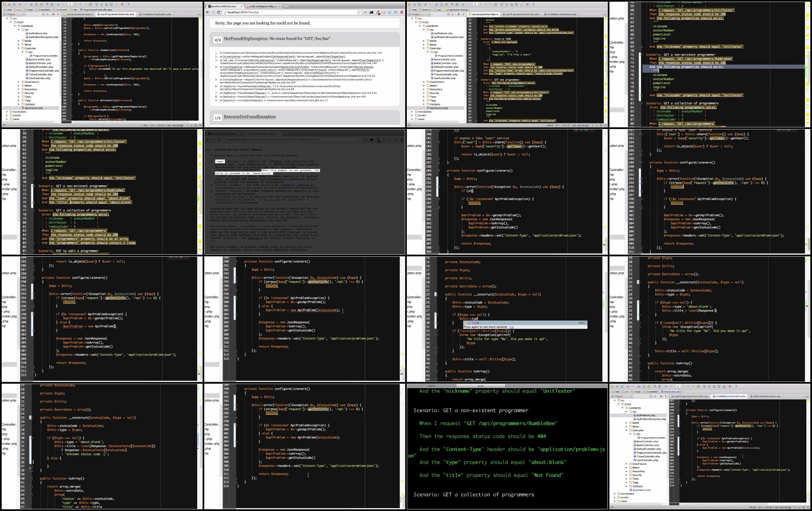
Task: Expand the Repository folder in ApiProblemException window tree
Action: click(626, 471)
